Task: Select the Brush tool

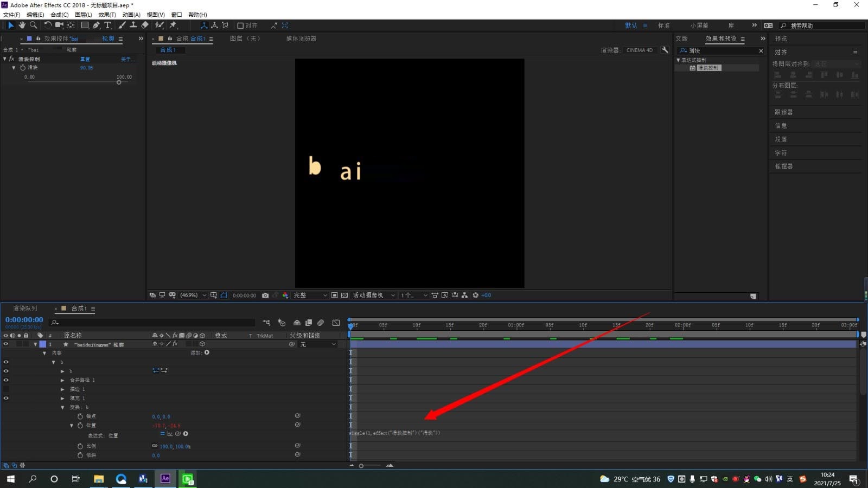Action: pos(122,25)
